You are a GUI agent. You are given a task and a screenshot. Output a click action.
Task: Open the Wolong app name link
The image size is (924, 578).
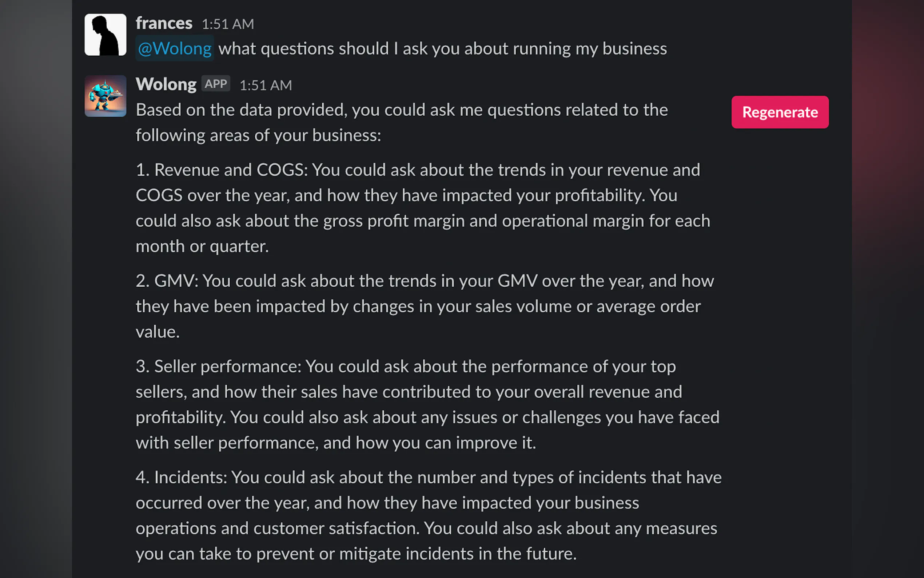pyautogui.click(x=166, y=84)
